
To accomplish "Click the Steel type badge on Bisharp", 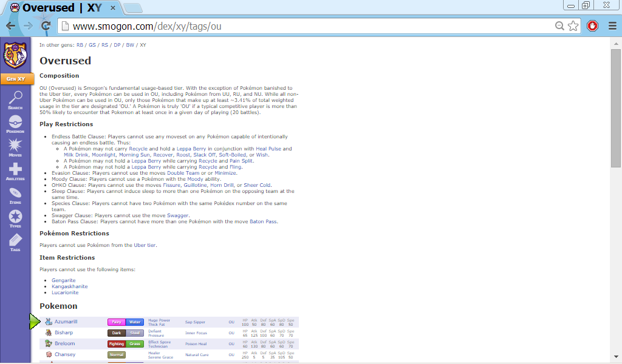I will (135, 332).
